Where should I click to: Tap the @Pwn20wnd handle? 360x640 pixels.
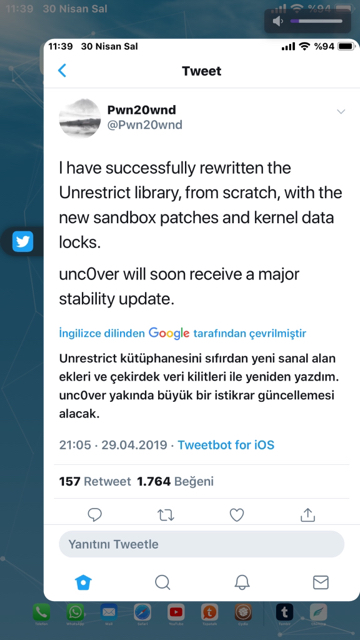144,125
